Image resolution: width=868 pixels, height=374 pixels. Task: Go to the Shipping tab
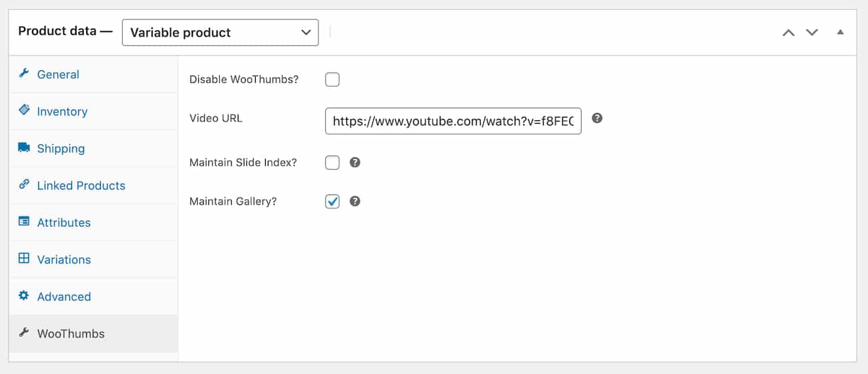(93, 148)
